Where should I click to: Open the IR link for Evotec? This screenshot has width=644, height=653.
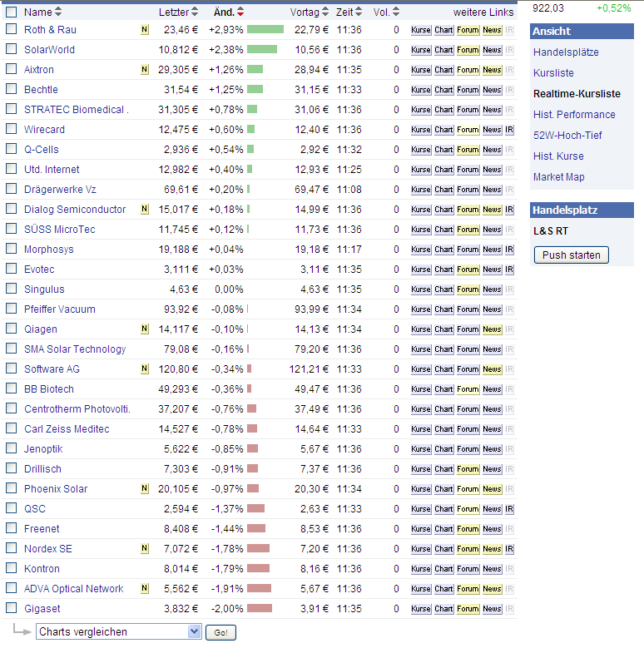[x=509, y=270]
